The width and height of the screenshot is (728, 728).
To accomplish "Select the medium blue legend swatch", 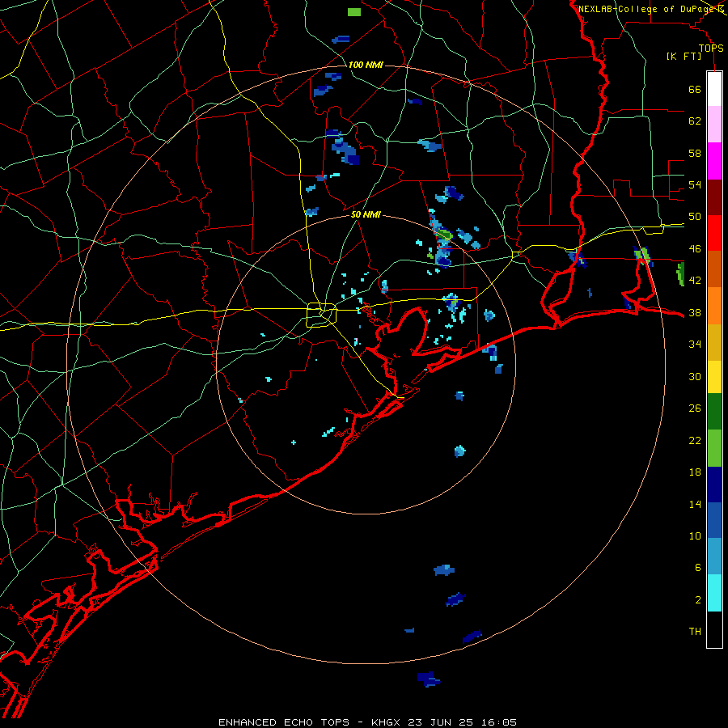I will point(714,520).
